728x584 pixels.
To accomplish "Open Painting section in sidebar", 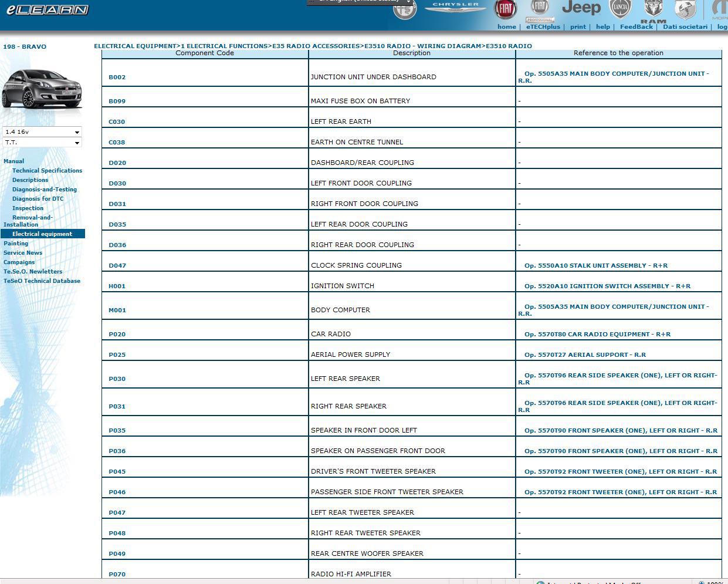I will click(x=16, y=244).
